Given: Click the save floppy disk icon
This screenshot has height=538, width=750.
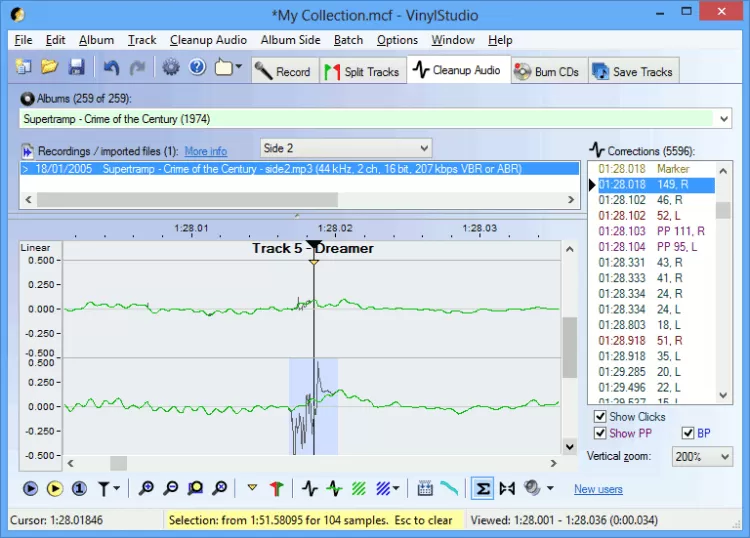Looking at the screenshot, I should click(76, 68).
